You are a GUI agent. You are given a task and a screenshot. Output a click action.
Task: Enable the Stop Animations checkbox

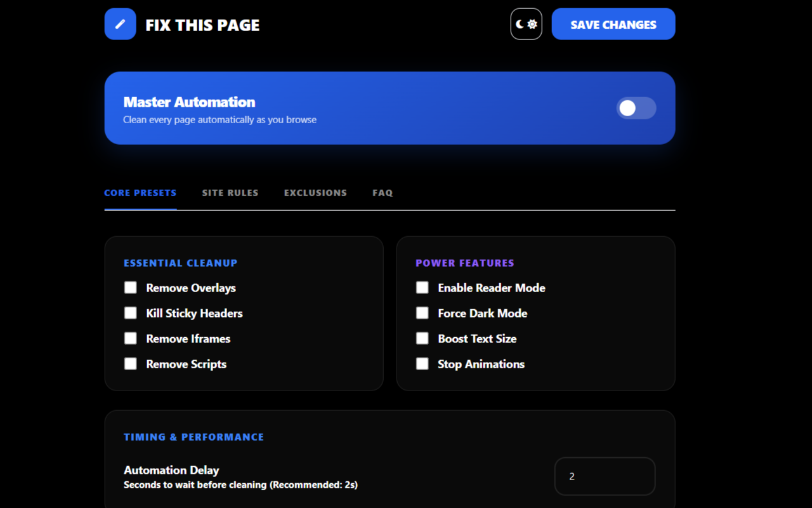click(422, 364)
